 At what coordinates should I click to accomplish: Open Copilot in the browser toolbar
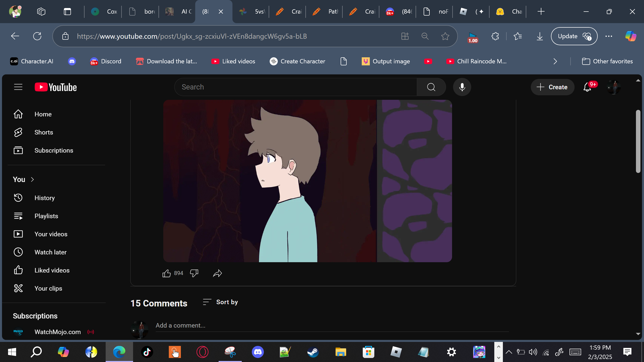pos(631,36)
